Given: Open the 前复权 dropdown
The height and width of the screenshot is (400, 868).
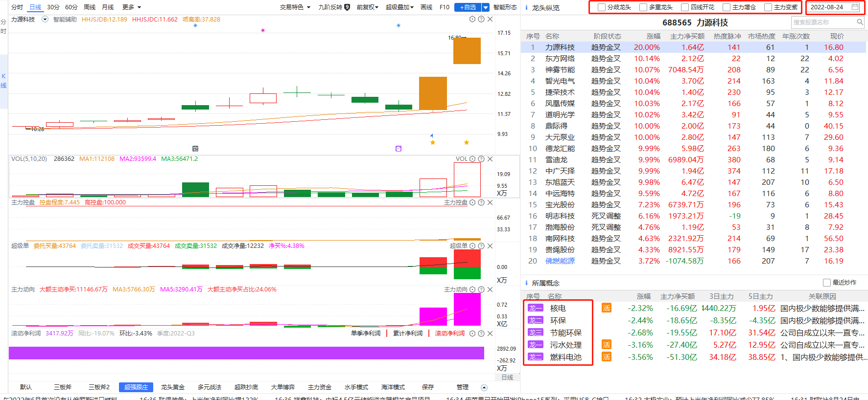Looking at the screenshot, I should coord(368,7).
